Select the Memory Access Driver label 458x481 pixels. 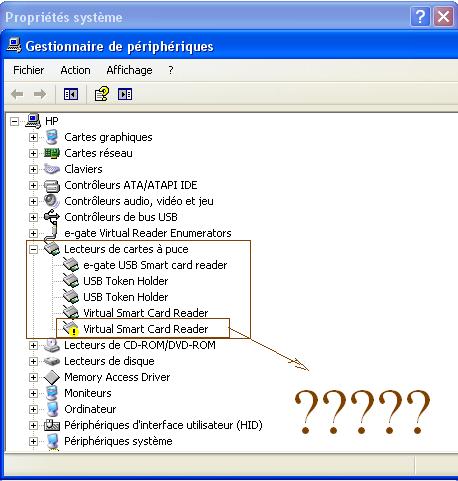[117, 377]
